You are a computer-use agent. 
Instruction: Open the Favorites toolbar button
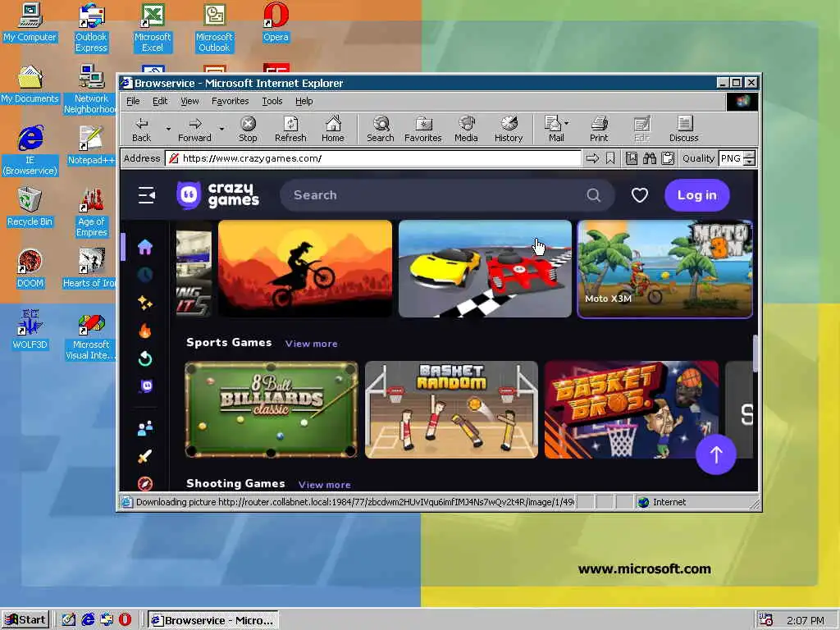coord(422,129)
